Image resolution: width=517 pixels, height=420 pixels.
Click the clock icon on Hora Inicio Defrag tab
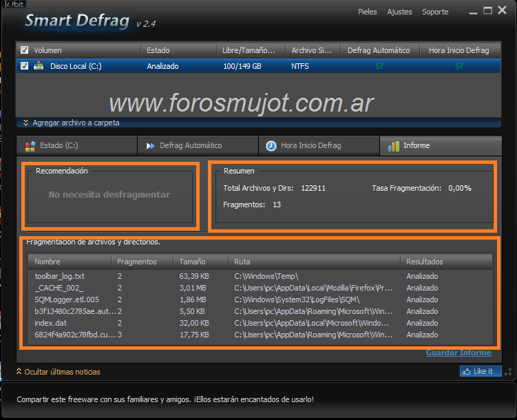[271, 146]
